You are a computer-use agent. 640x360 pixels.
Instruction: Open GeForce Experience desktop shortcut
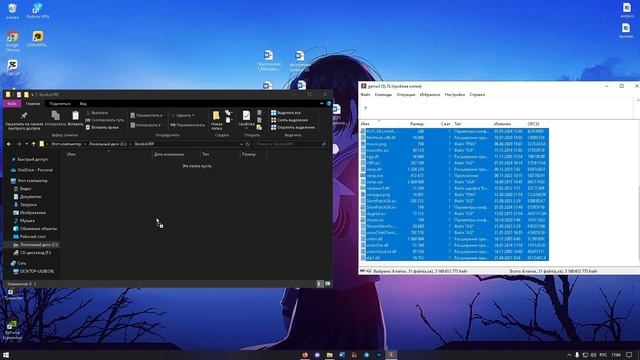coord(12,330)
